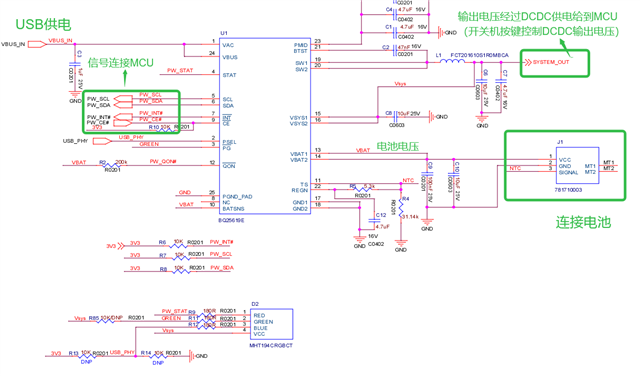Image resolution: width=640 pixels, height=376 pixels.
Task: Click the 电池电压 annotation text
Action: coord(398,146)
